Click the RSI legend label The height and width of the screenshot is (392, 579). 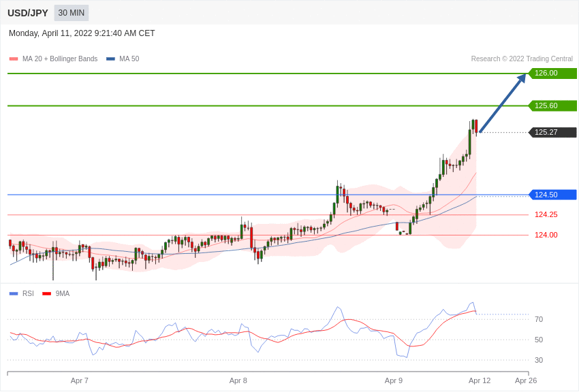(x=28, y=293)
